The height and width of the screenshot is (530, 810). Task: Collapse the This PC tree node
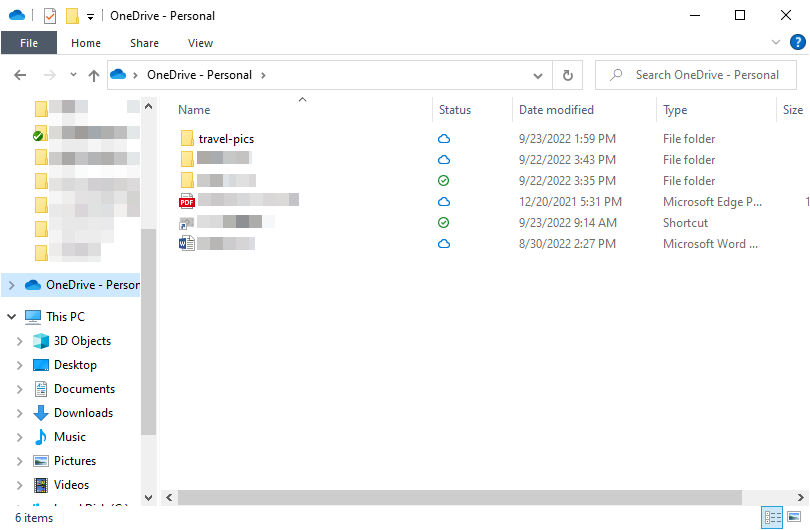coord(12,317)
